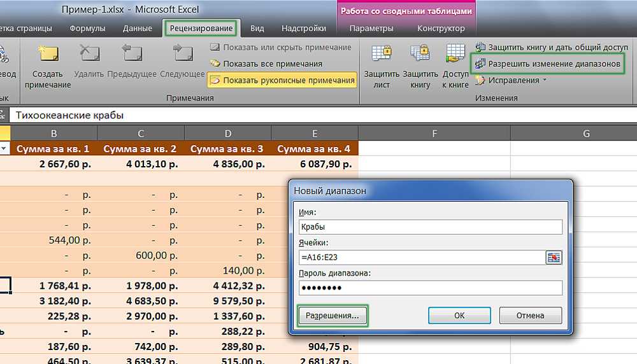
Task: Switch to the Формулы tab
Action: coord(88,29)
